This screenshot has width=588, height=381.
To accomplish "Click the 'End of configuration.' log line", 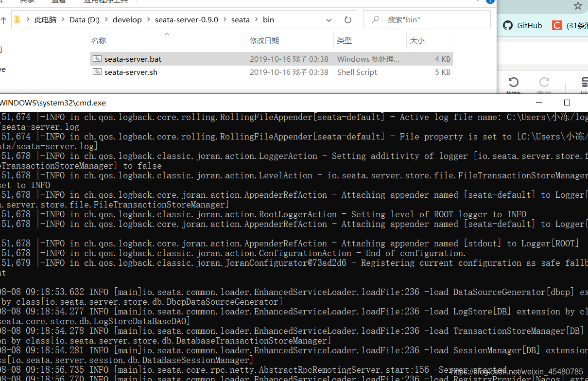I will click(233, 253).
